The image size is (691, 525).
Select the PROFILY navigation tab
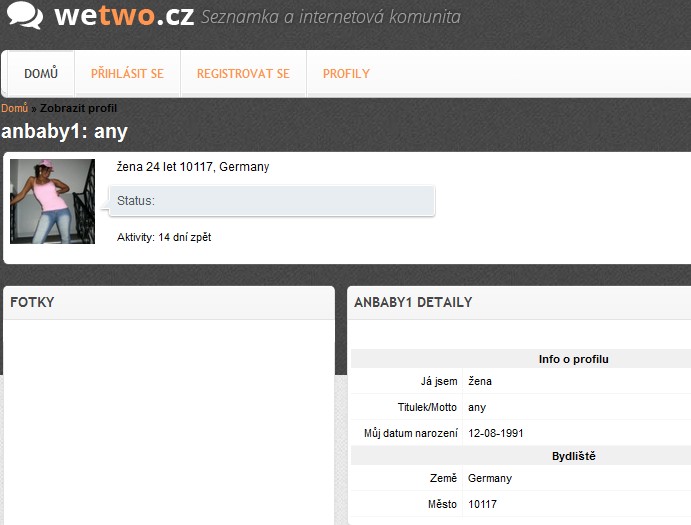click(x=346, y=74)
